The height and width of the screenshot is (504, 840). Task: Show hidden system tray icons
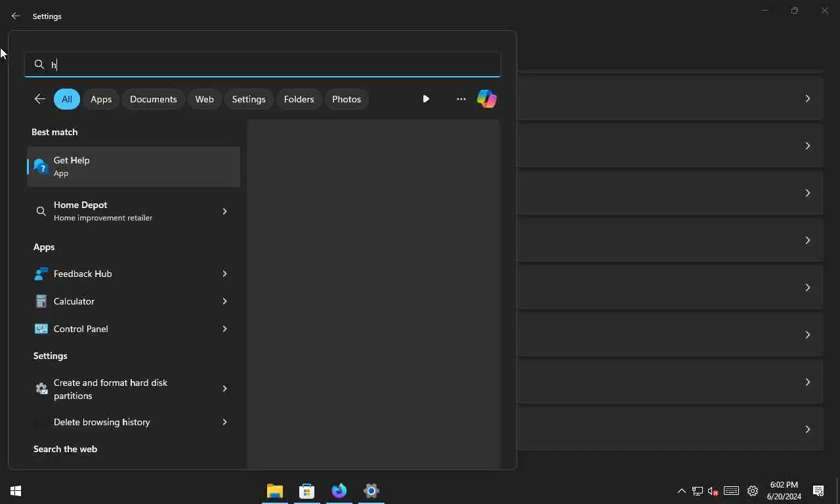[681, 491]
